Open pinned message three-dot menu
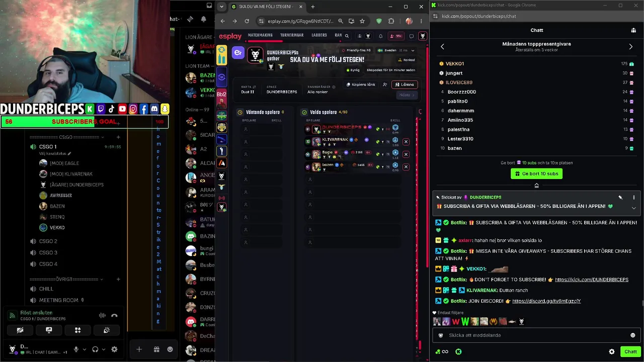Screen dimensions: 644x362 (x=633, y=198)
